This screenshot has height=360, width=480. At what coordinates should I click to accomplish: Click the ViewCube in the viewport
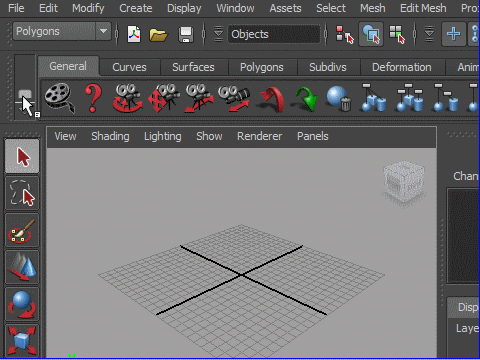coord(404,182)
